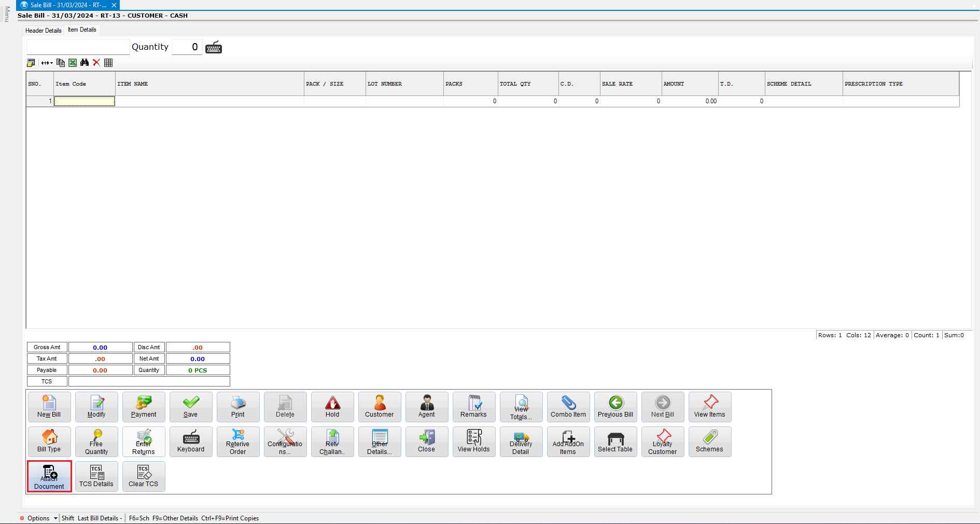Click the Export to Excel toolbar icon
The height and width of the screenshot is (524, 980).
[x=73, y=63]
